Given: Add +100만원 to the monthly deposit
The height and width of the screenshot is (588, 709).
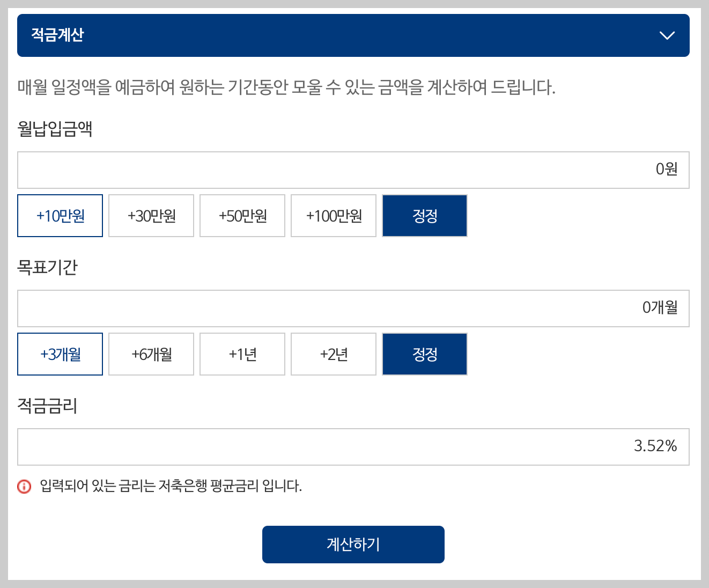Looking at the screenshot, I should [x=333, y=216].
